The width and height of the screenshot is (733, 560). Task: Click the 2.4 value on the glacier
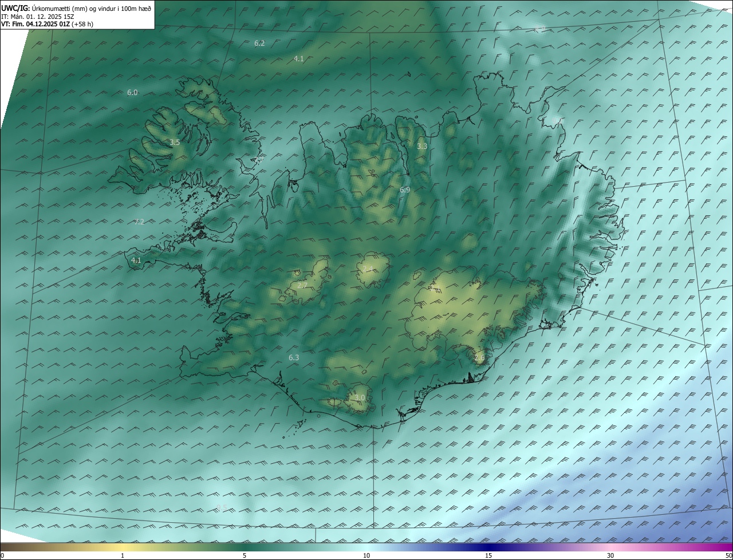[368, 269]
